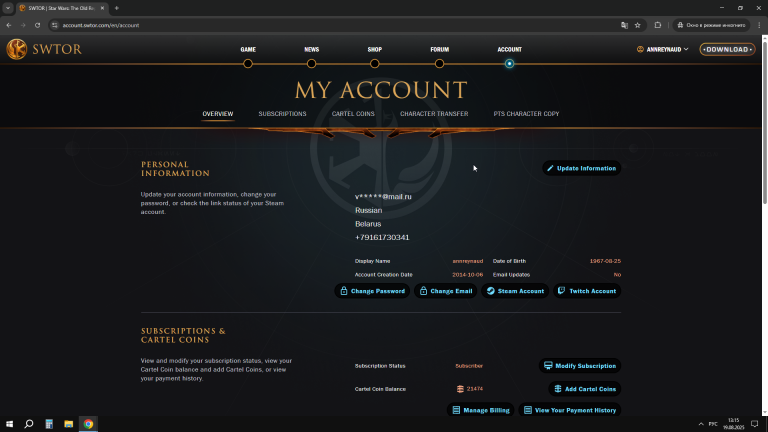This screenshot has width=768, height=432.
Task: Click the Steam logo icon
Action: coord(490,291)
